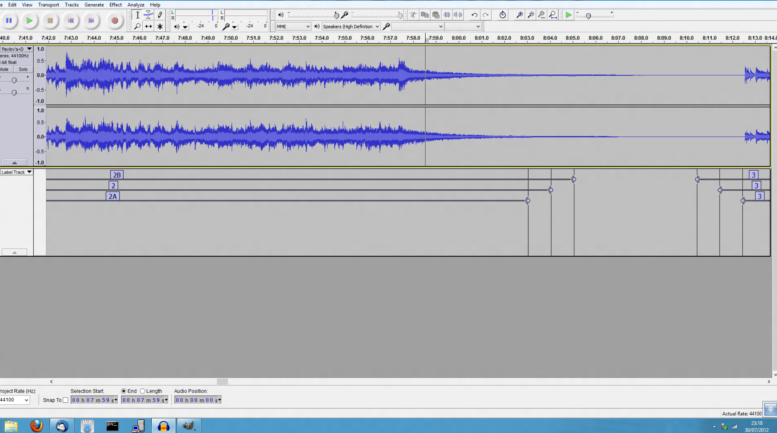777x433 pixels.
Task: Click Play-at-speed green button
Action: [568, 15]
